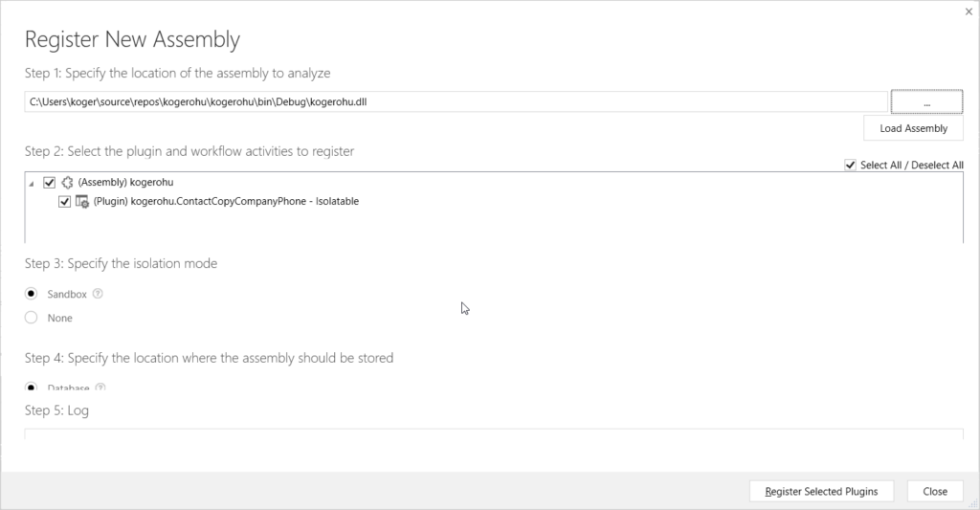The image size is (980, 510).
Task: Select the Database storage location radio
Action: 32,387
